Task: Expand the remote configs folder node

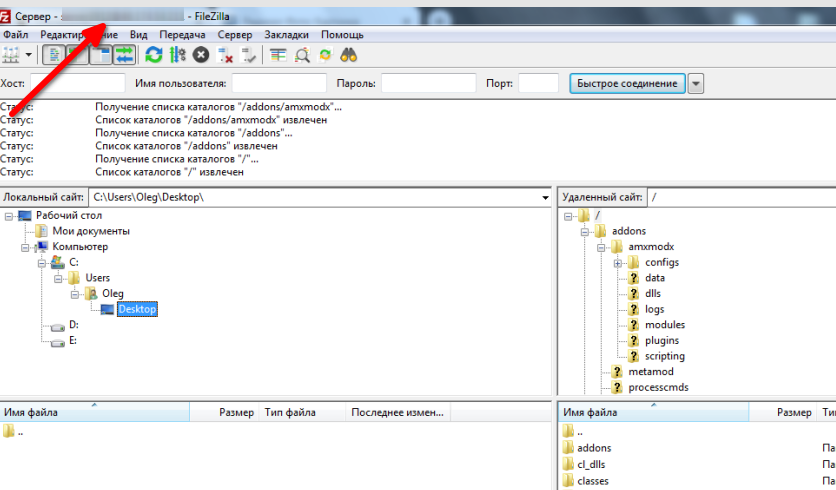Action: click(617, 263)
